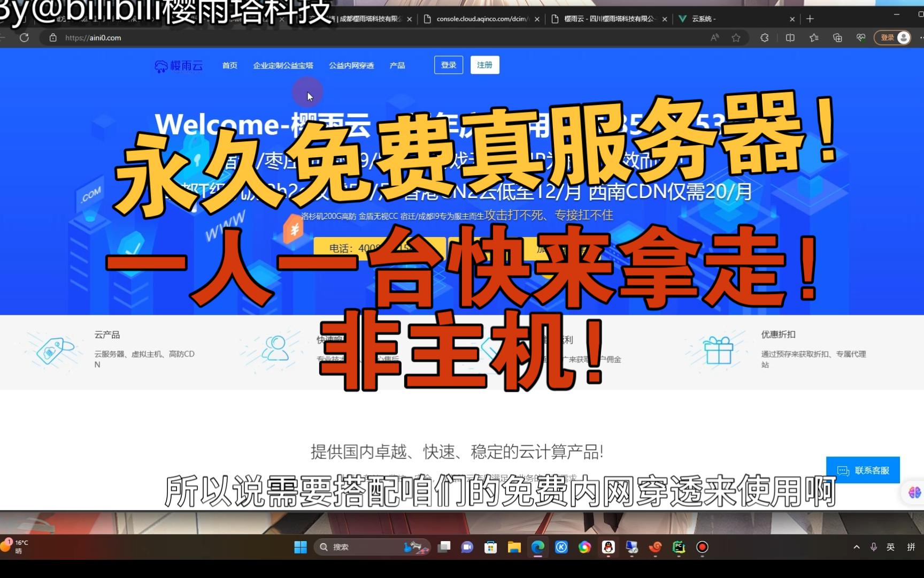Open a new browser tab

pyautogui.click(x=810, y=19)
